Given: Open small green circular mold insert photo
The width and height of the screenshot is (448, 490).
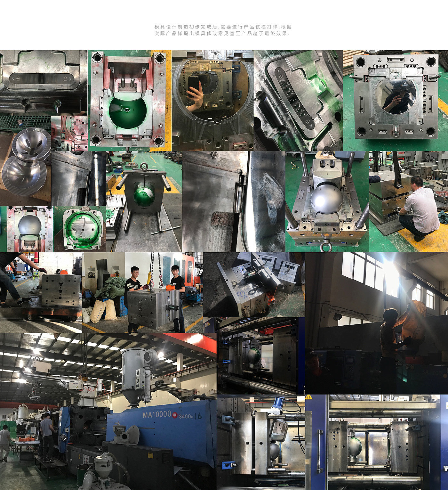Looking at the screenshot, I should (80, 229).
